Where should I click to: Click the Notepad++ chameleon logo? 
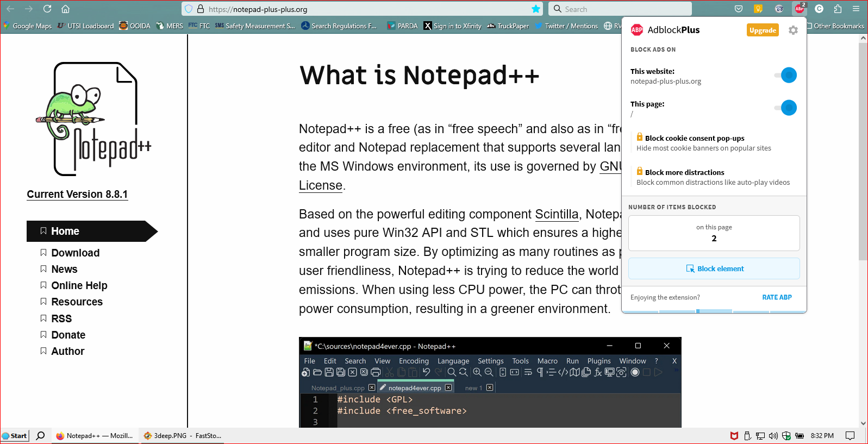(x=93, y=119)
